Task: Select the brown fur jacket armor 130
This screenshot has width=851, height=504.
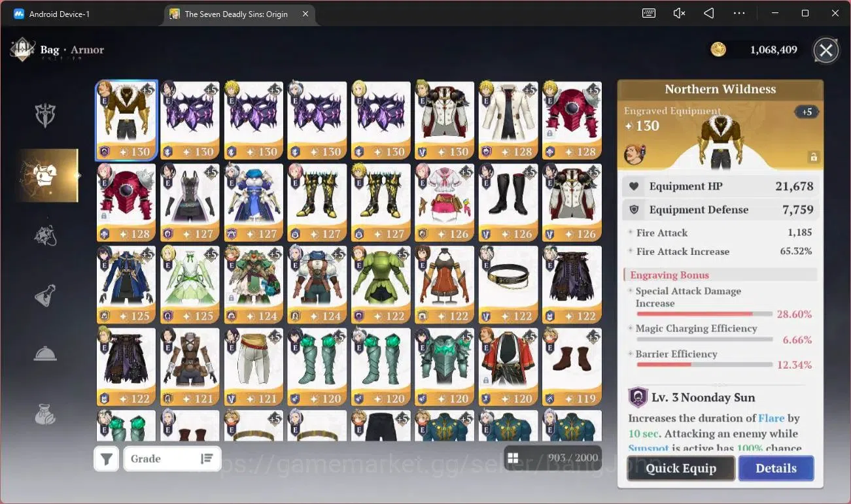Action: tap(126, 120)
